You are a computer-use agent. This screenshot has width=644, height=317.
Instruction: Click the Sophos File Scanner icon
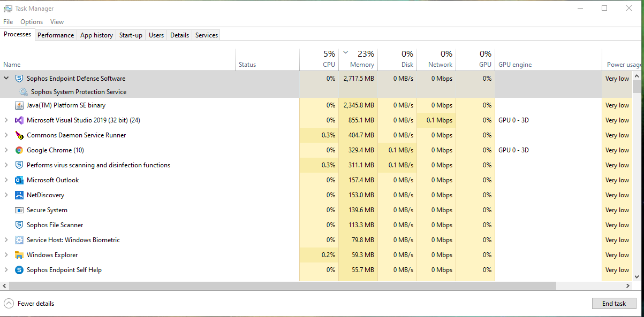pyautogui.click(x=19, y=225)
